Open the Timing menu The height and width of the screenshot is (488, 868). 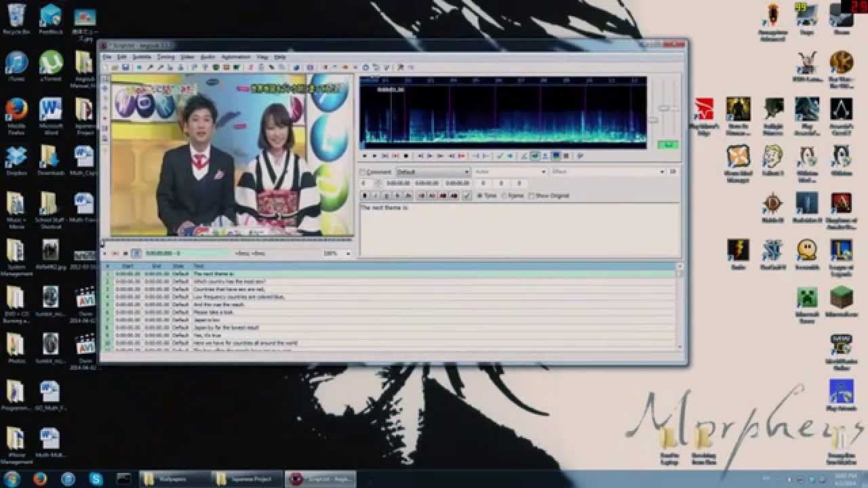[166, 57]
